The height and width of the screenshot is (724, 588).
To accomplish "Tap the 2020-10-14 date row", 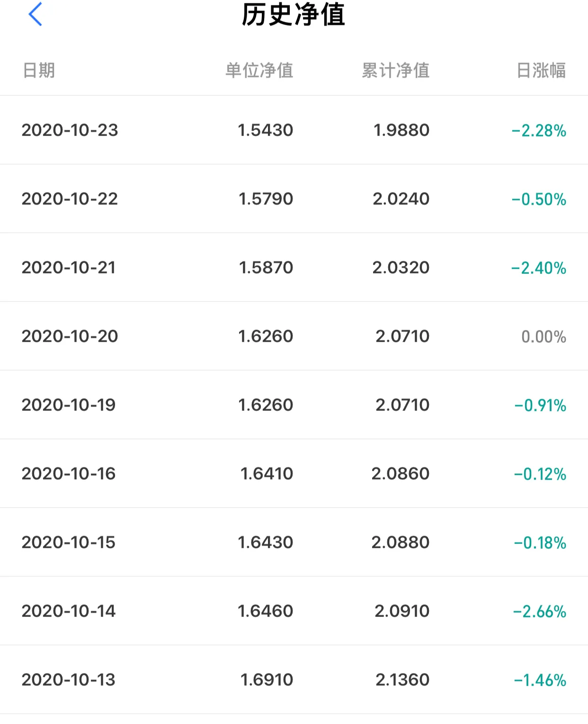I will tap(294, 611).
